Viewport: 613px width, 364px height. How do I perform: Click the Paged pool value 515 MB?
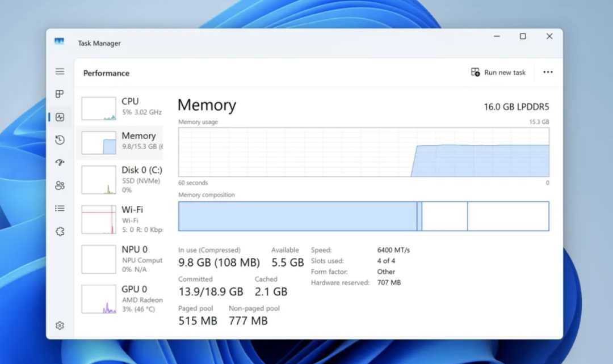[198, 321]
